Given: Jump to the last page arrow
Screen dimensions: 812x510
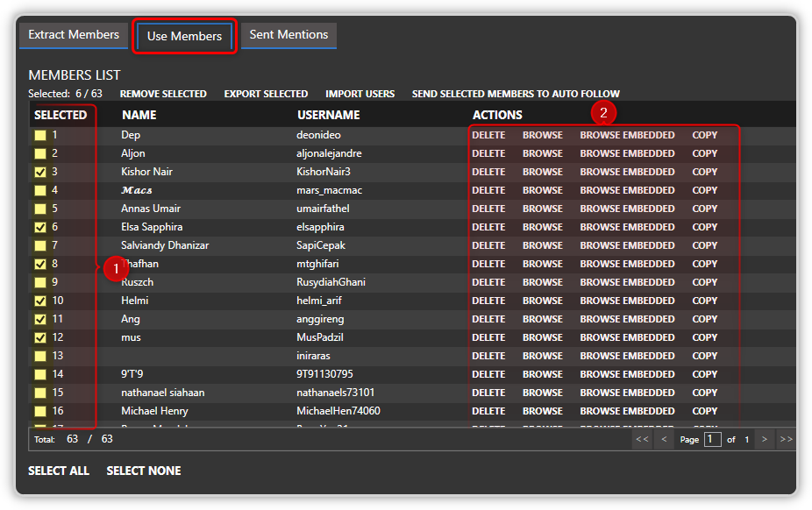Looking at the screenshot, I should [x=786, y=439].
